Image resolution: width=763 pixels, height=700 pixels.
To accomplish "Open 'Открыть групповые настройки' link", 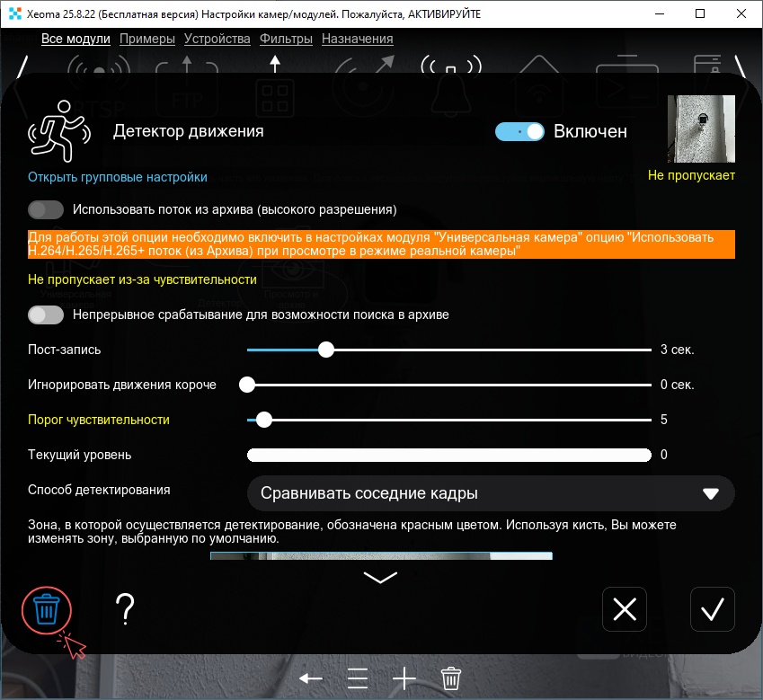I will [x=118, y=177].
